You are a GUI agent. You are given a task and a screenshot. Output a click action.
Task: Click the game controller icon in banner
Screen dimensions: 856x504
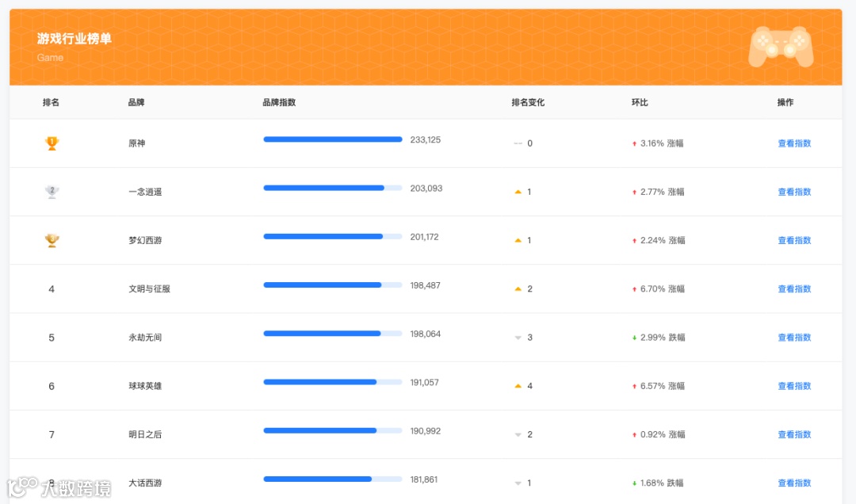click(781, 47)
